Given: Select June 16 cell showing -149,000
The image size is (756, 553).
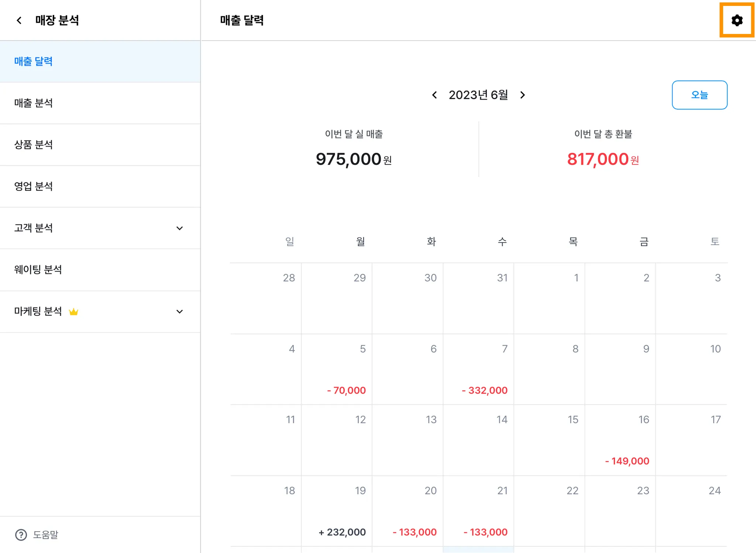Looking at the screenshot, I should pyautogui.click(x=620, y=440).
